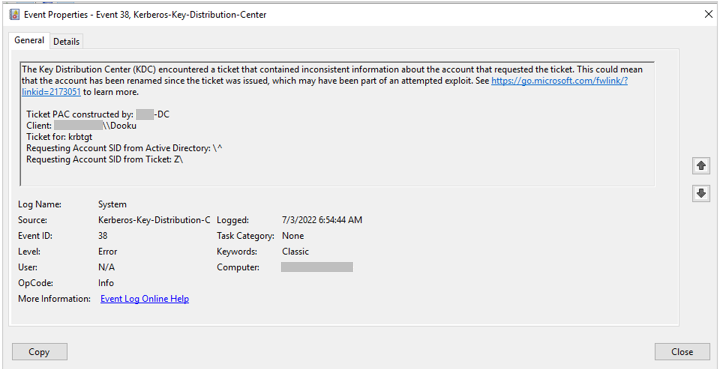The height and width of the screenshot is (369, 720).
Task: Click the Source value Kerberos-Key-Distribution-C
Action: [154, 220]
